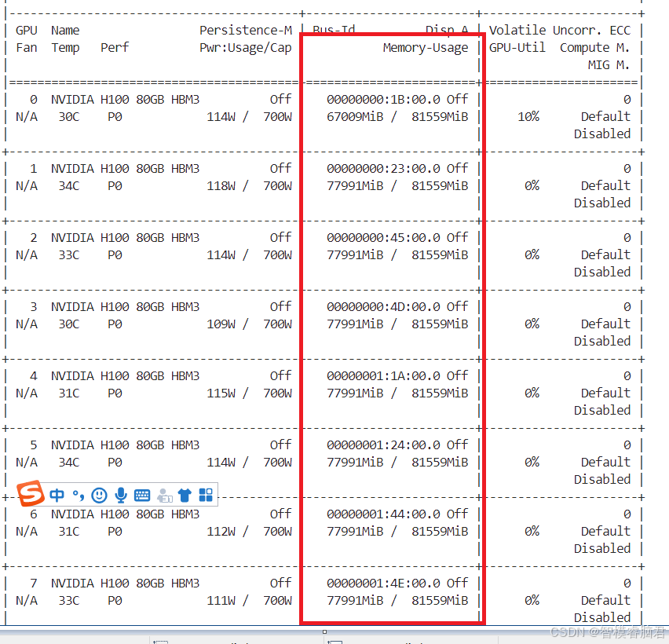The width and height of the screenshot is (669, 644).
Task: Click the Volatile Uncorr. ECC header
Action: pos(560,31)
